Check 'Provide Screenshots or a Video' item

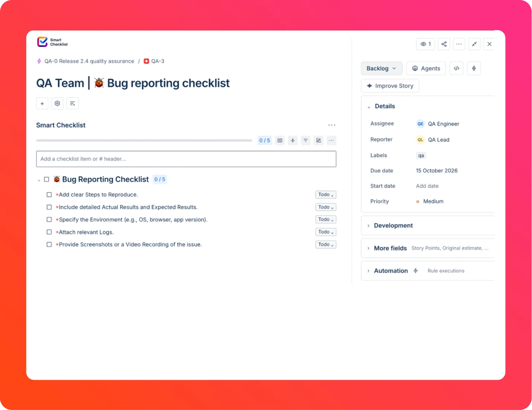pos(49,244)
